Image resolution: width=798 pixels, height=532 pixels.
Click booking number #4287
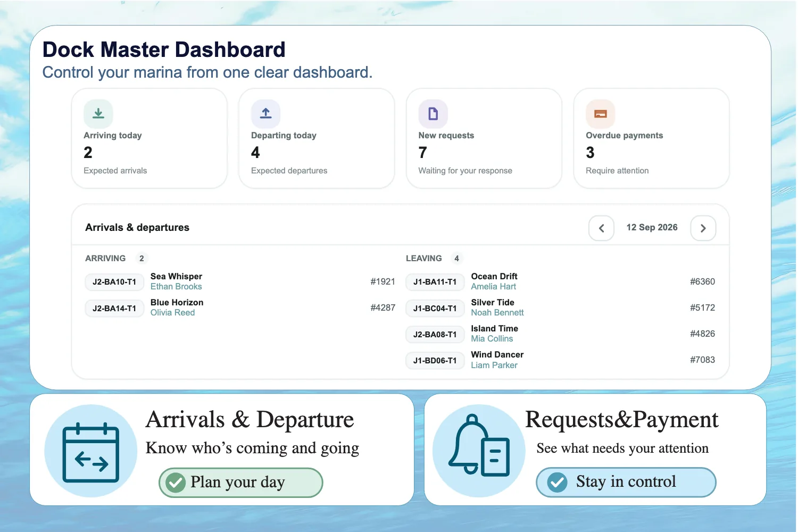[x=383, y=308]
